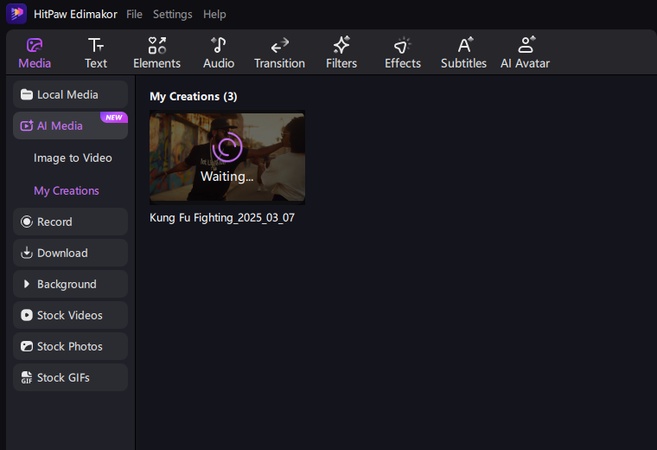657x450 pixels.
Task: Open the File menu
Action: tap(134, 15)
